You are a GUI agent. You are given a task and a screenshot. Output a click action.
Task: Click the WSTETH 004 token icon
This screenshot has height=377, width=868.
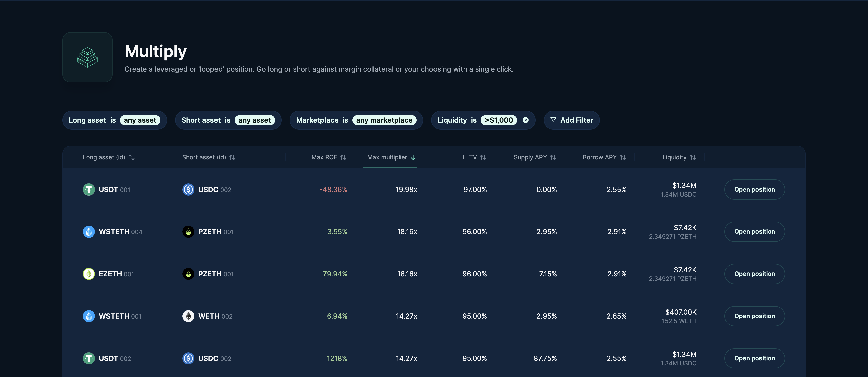coord(89,232)
